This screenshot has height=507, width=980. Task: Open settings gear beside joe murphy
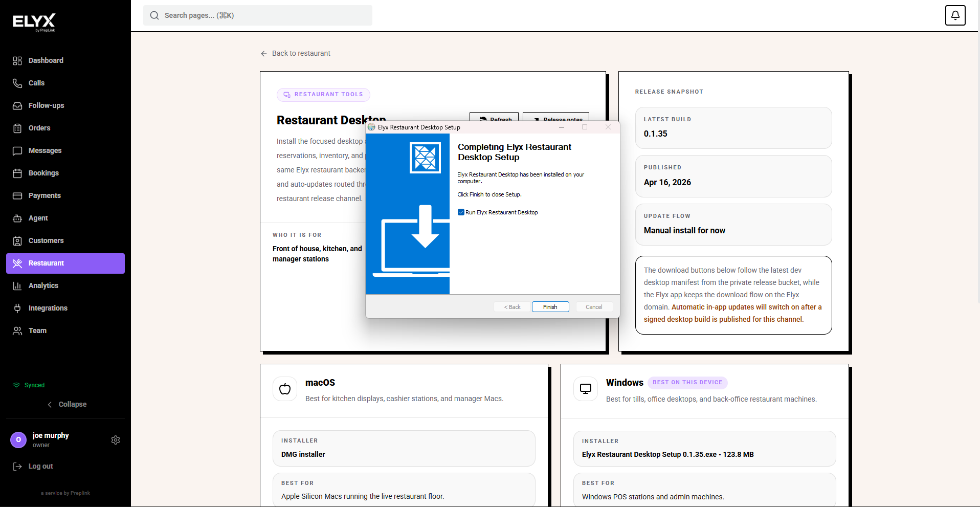[116, 440]
